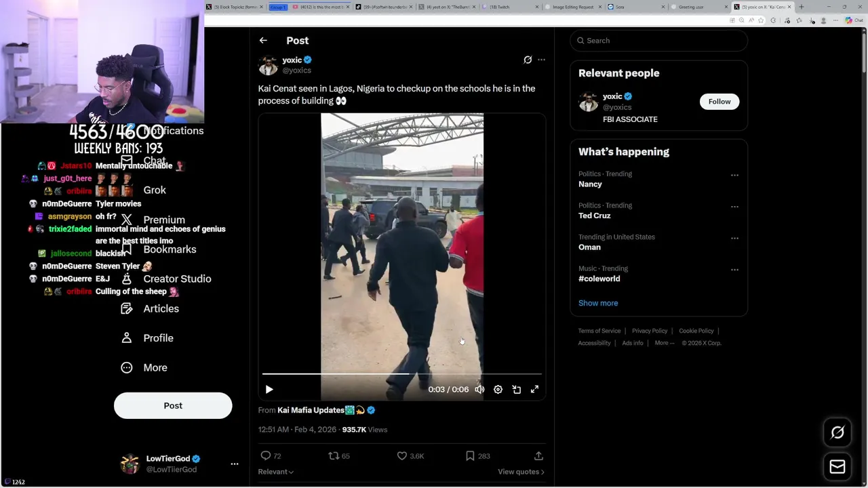Image resolution: width=868 pixels, height=488 pixels.
Task: Open the #coleworld trending topic
Action: click(599, 279)
